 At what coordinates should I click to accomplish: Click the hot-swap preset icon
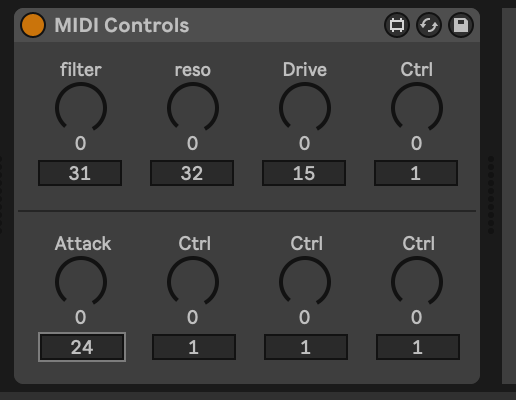429,25
